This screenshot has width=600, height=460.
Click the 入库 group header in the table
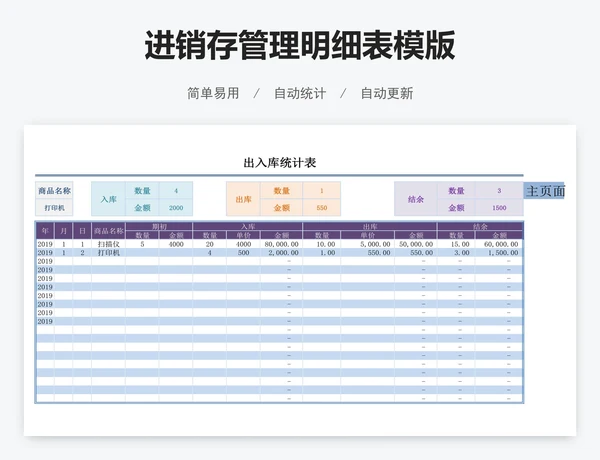[248, 227]
